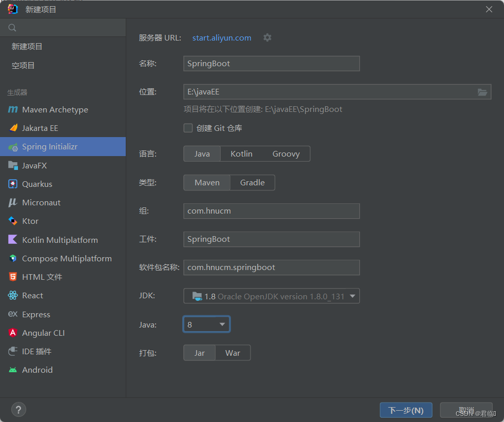Click the Micronaut mu icon
Image resolution: width=504 pixels, height=422 pixels.
pyautogui.click(x=13, y=202)
